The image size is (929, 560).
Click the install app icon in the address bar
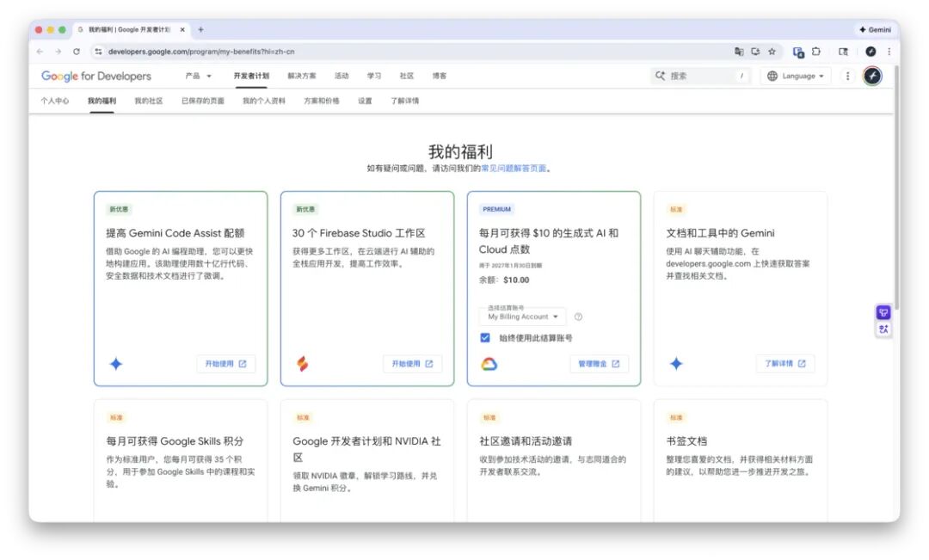pyautogui.click(x=755, y=52)
